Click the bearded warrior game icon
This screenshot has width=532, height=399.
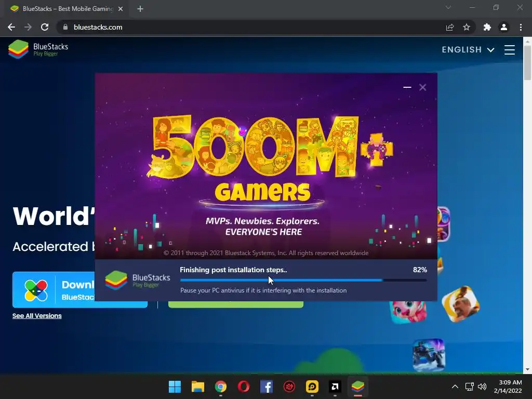click(x=461, y=304)
